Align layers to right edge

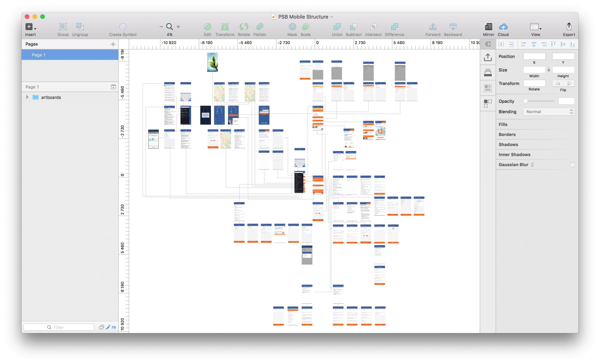[544, 44]
